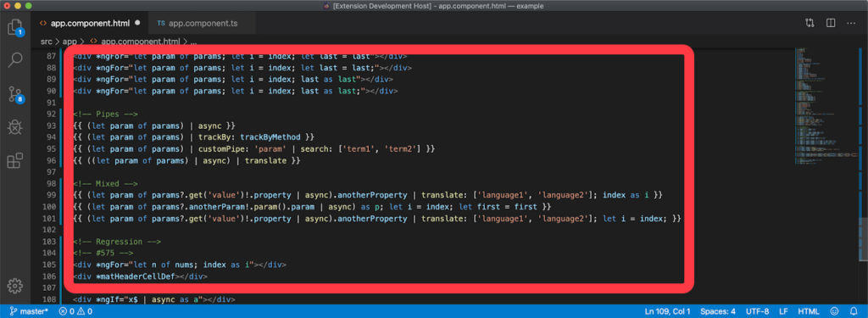The image size is (868, 318).
Task: Select the app breadcrumb segment
Action: point(70,42)
